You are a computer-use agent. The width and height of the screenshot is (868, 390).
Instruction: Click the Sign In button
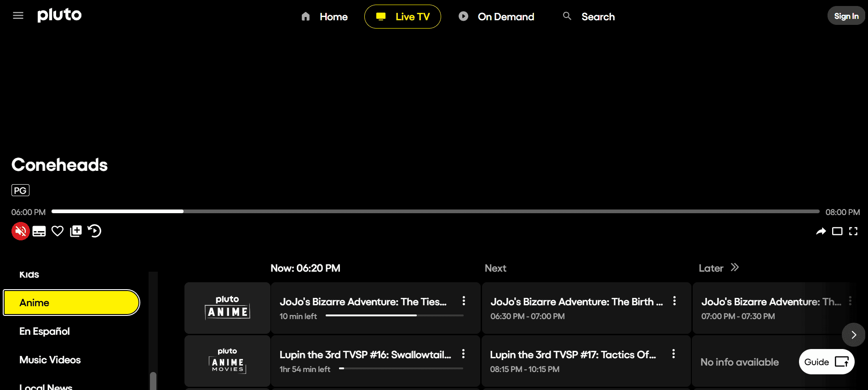(846, 16)
